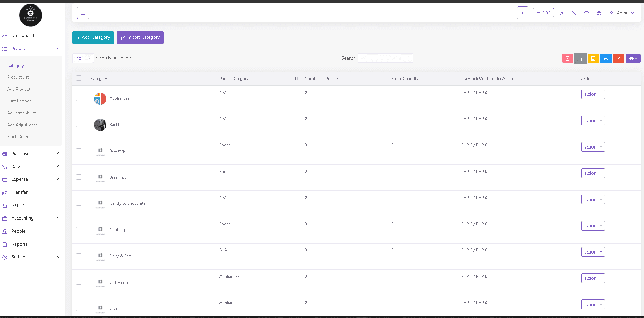Image resolution: width=644 pixels, height=318 pixels.
Task: Check the Dairy & Egg row checkbox
Action: (79, 256)
